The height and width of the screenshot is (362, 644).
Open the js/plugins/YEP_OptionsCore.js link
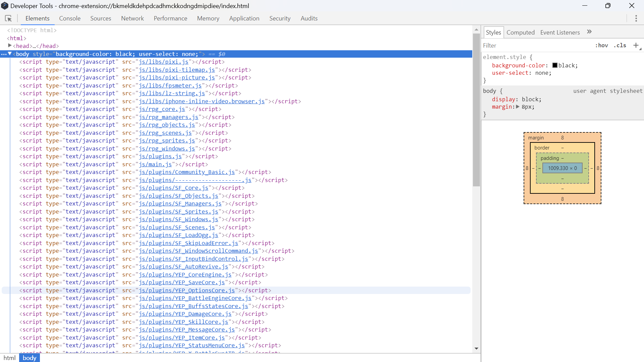tap(187, 290)
